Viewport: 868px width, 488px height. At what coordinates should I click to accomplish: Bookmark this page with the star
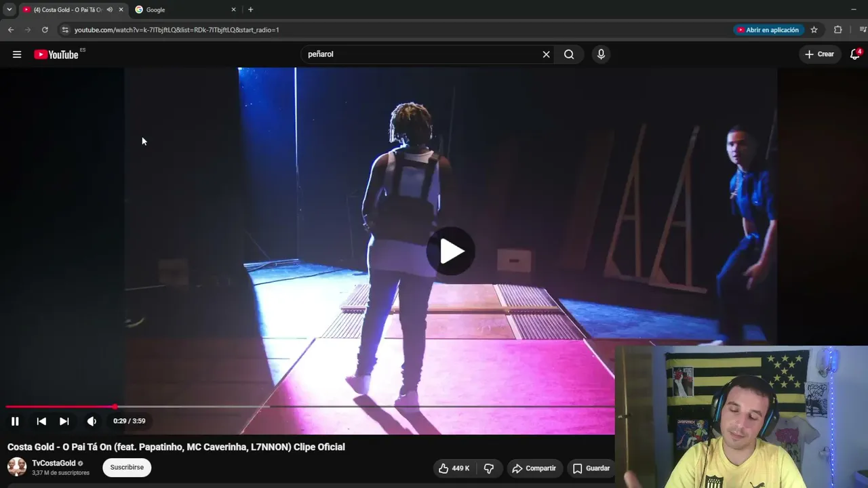(x=814, y=30)
